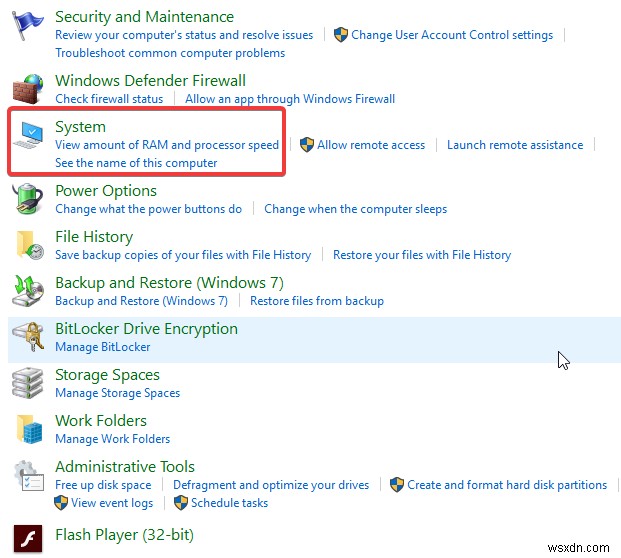
Task: Click the Work Folders icon
Action: [29, 429]
